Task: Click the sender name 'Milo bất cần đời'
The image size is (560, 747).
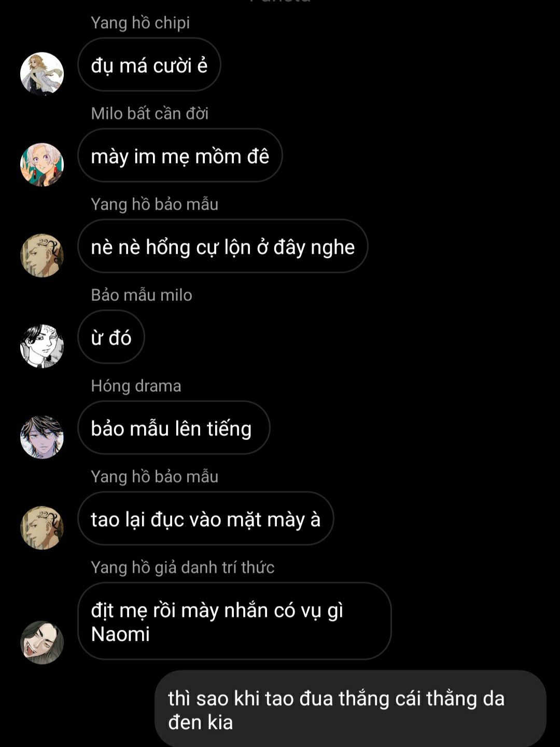Action: pyautogui.click(x=150, y=114)
